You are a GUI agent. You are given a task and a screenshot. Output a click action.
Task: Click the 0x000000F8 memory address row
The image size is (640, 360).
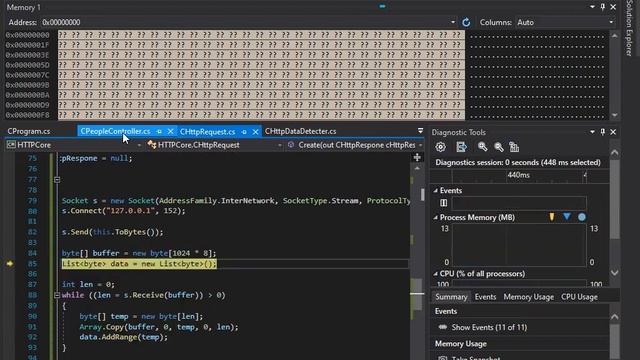[x=27, y=115]
